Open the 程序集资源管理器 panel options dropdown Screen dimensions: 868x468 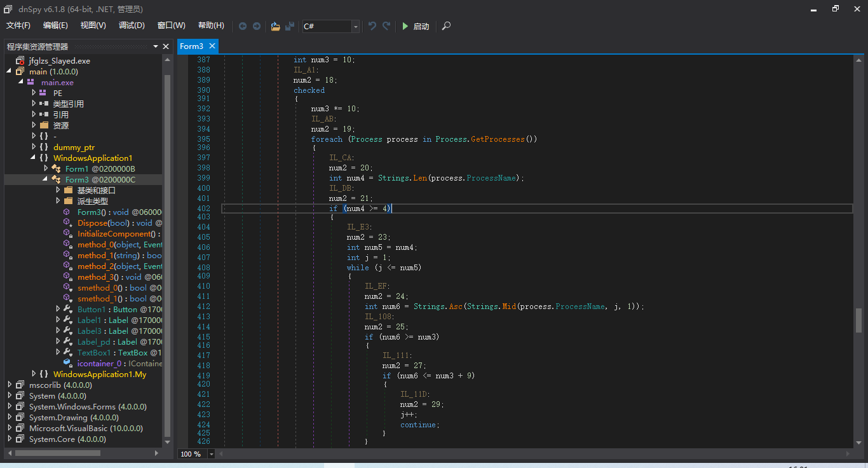[x=156, y=46]
